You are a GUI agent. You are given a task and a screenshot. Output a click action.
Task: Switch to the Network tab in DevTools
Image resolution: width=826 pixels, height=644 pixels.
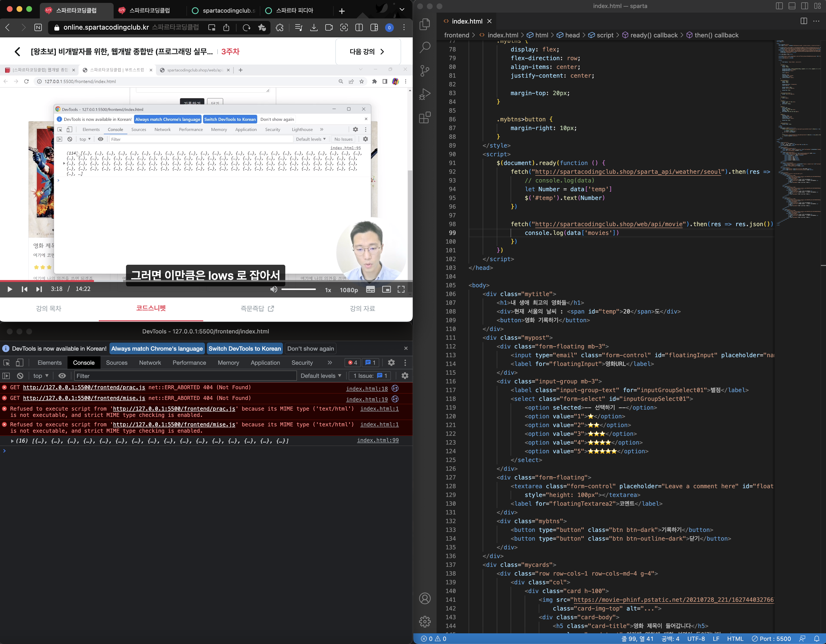(x=150, y=363)
